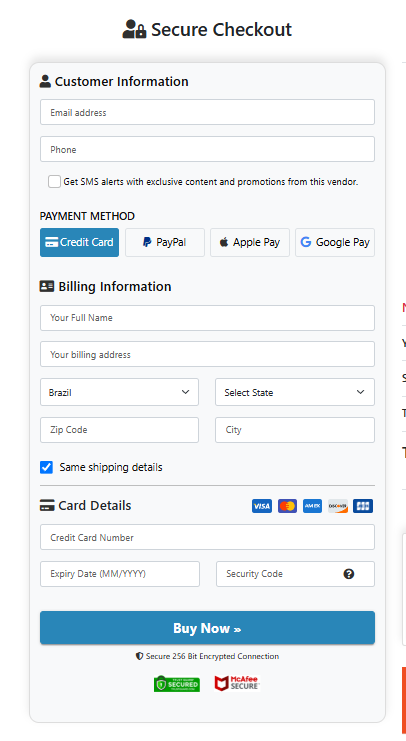406x741 pixels.
Task: Switch to Google Pay payment option
Action: [335, 242]
